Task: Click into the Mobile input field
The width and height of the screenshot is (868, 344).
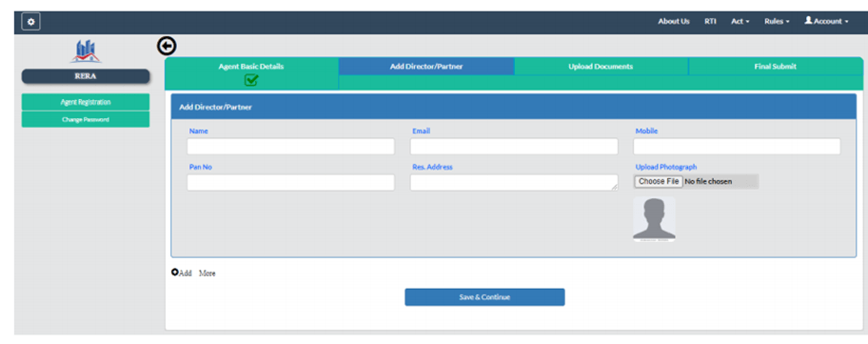Action: [737, 146]
